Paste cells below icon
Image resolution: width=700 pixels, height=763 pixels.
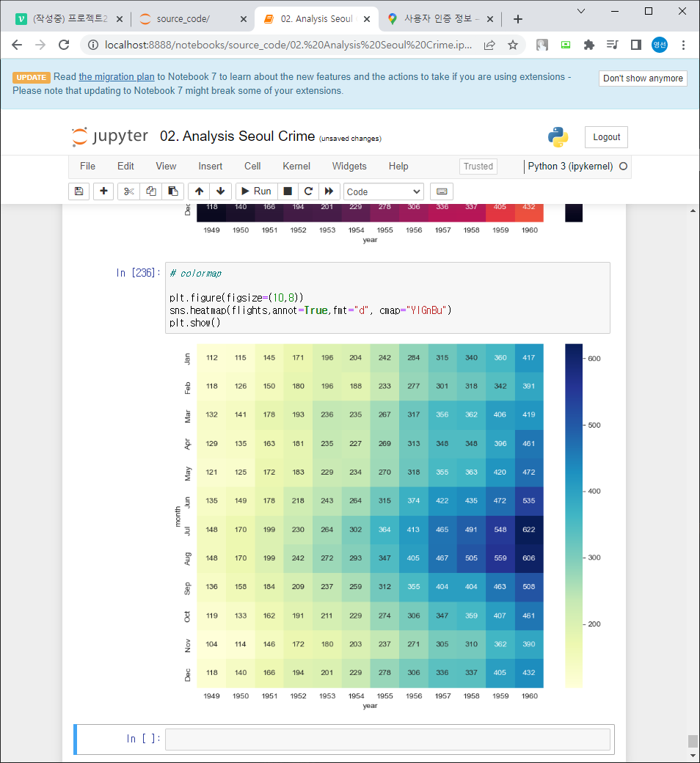pyautogui.click(x=173, y=191)
